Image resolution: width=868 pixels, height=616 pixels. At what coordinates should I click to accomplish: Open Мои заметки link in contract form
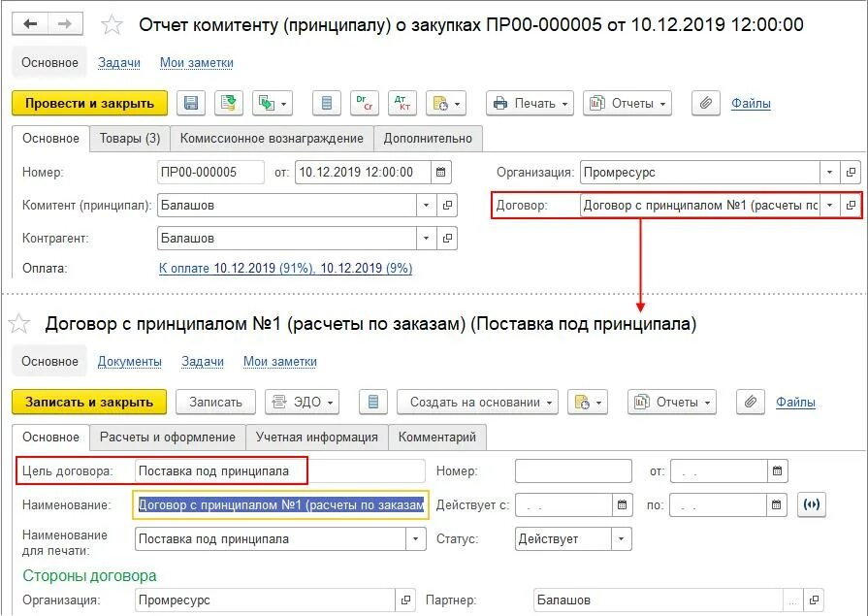coord(280,362)
